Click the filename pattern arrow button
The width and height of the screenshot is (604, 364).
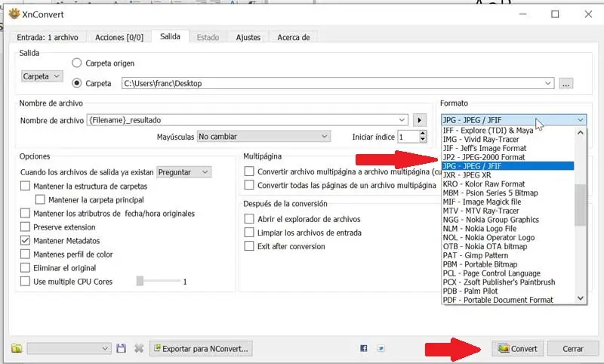pyautogui.click(x=420, y=120)
